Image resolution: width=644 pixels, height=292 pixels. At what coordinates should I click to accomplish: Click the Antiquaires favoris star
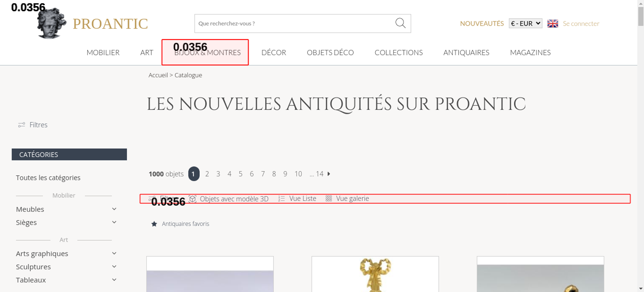click(154, 224)
